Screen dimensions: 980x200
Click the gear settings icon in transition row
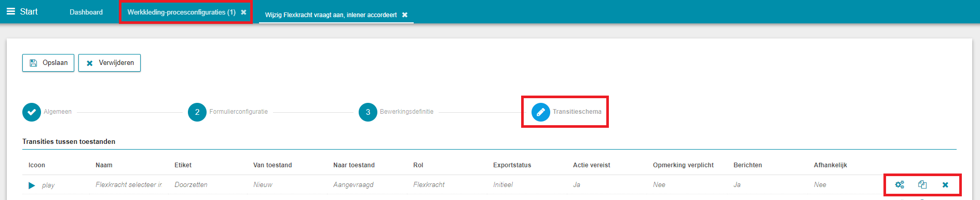(900, 184)
